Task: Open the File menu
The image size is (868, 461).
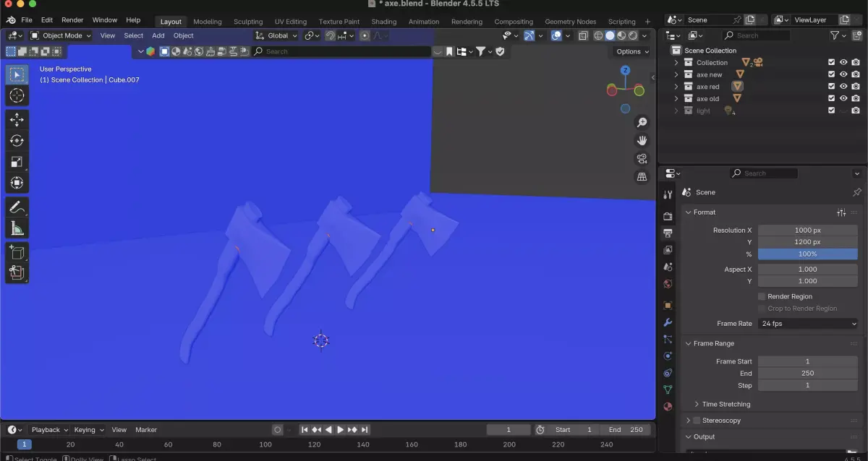Action: pos(27,20)
